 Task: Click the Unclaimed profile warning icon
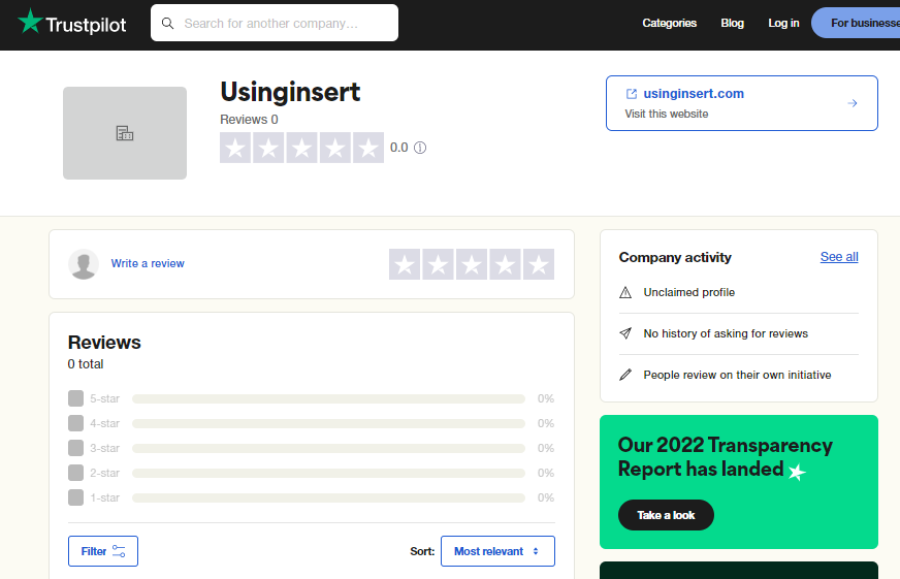[626, 293]
